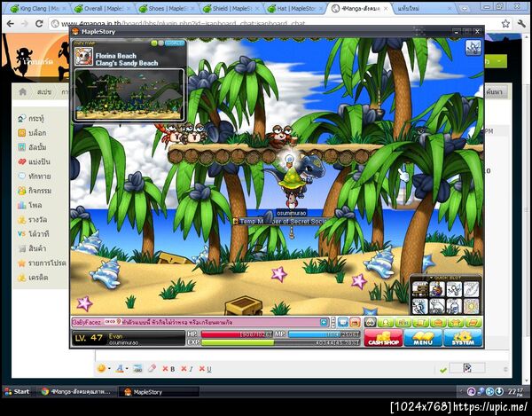This screenshot has height=416, width=532.
Task: Click the MP gauge bar
Action: (324, 334)
